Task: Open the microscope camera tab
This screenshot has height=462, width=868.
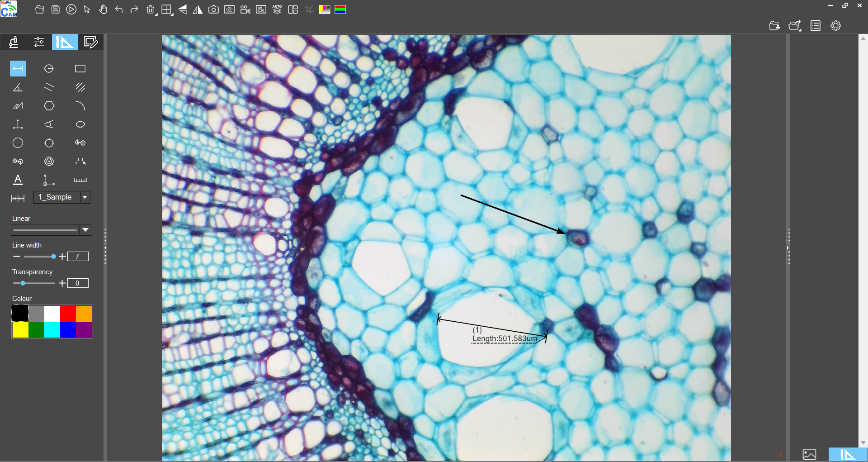Action: point(14,42)
